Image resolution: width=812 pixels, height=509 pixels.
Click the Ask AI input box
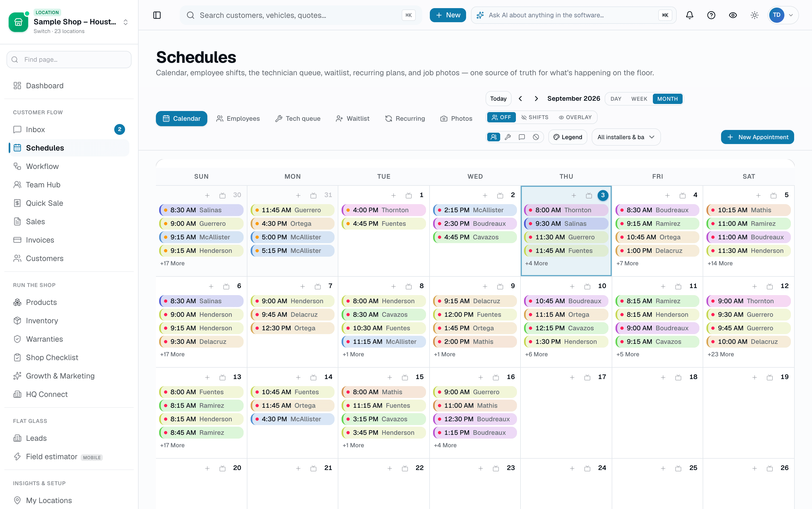tap(574, 15)
